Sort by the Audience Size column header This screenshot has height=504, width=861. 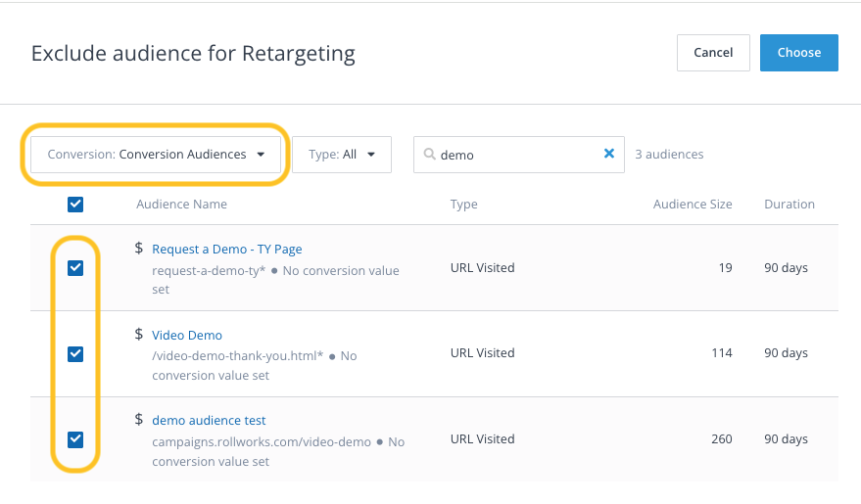click(693, 205)
